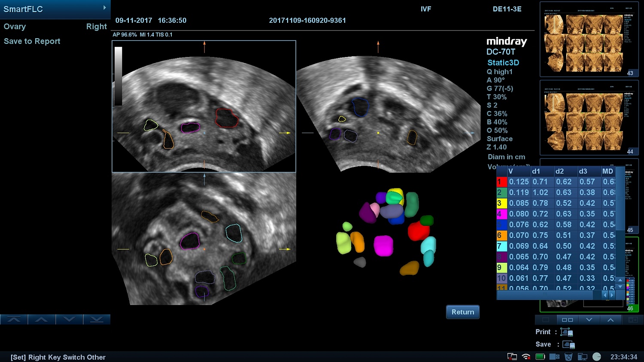The height and width of the screenshot is (362, 644).
Task: Click the USB storage device status icon
Action: pos(555,357)
